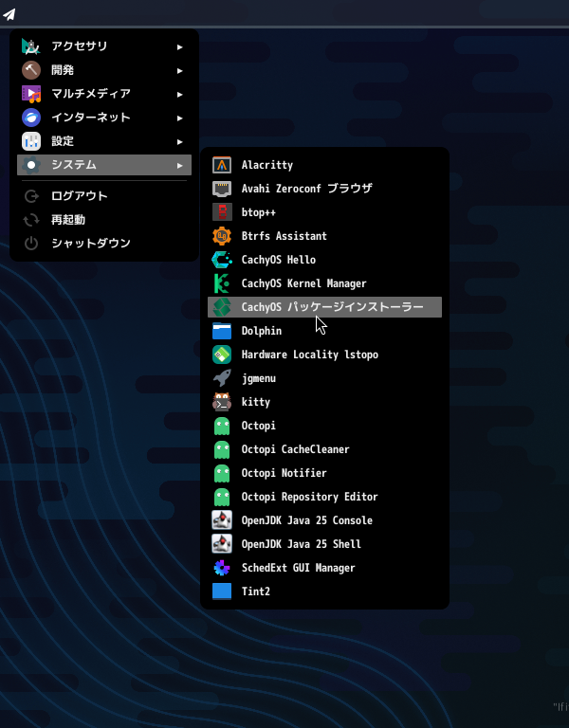The height and width of the screenshot is (728, 569).
Task: Launch btop++ entry
Action: point(324,212)
